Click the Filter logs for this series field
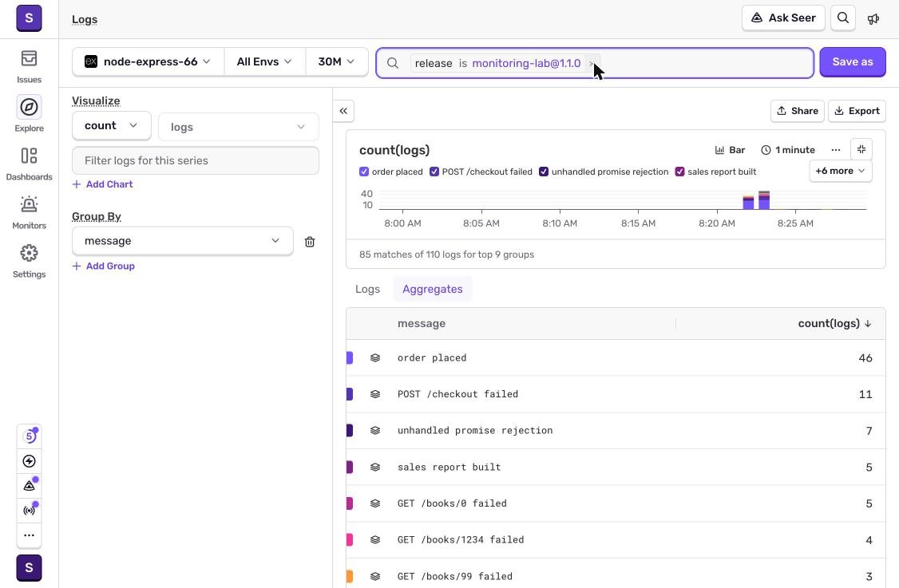The image size is (899, 588). (195, 160)
